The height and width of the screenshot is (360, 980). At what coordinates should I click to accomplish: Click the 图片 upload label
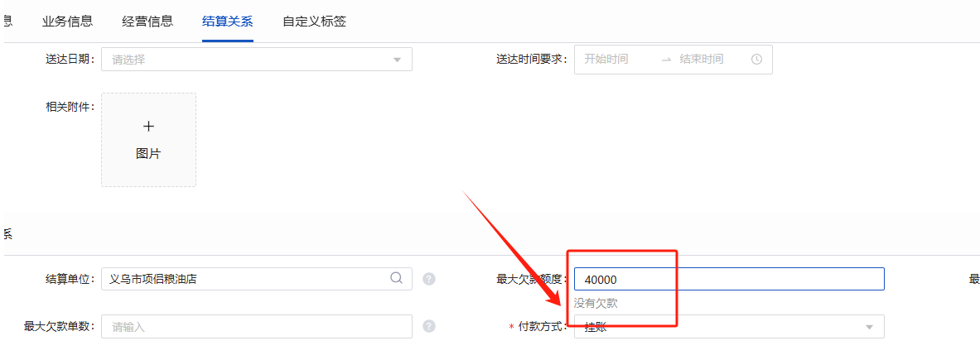click(x=148, y=154)
